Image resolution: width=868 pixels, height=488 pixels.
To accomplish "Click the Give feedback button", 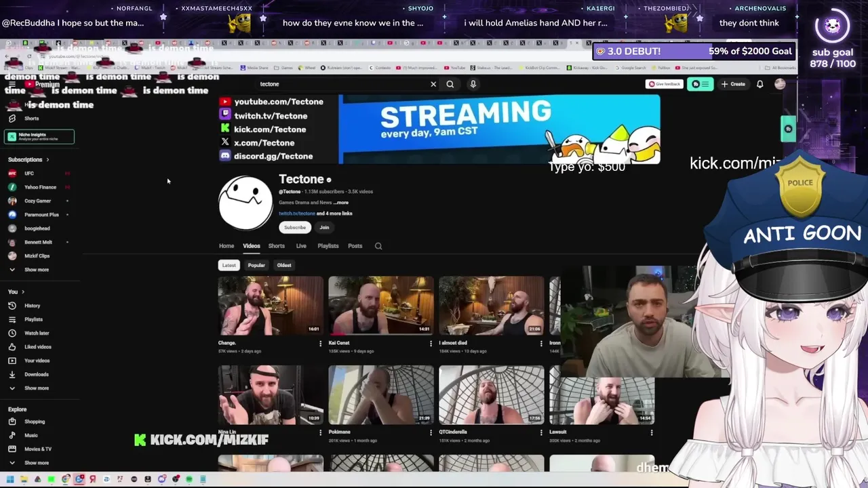I will [665, 84].
